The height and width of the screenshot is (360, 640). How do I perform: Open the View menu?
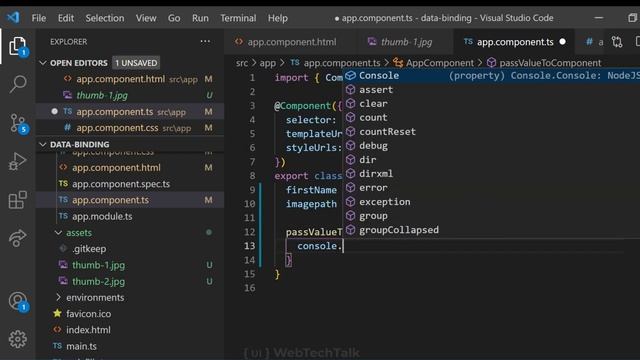(x=146, y=18)
